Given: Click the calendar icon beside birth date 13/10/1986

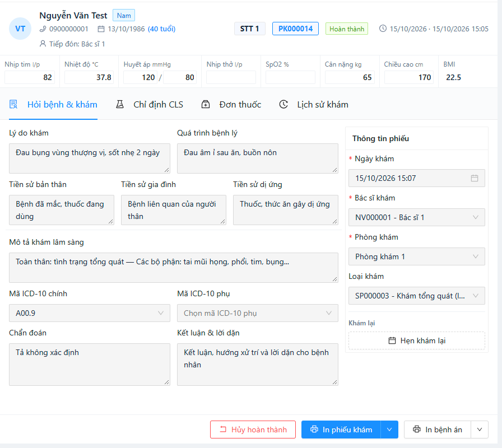Looking at the screenshot, I should point(101,29).
